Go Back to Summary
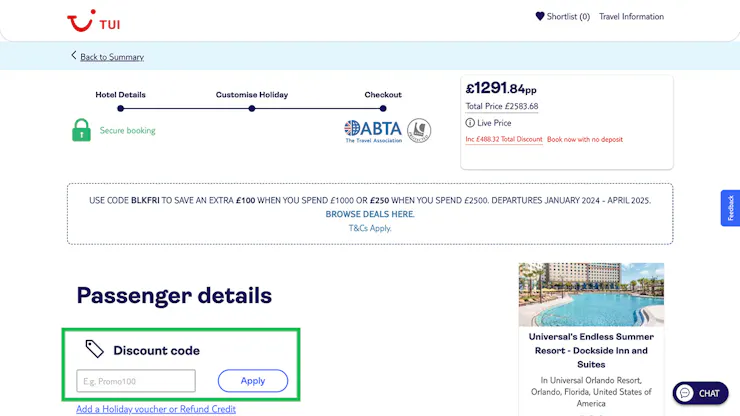Image resolution: width=740 pixels, height=416 pixels. (x=112, y=57)
